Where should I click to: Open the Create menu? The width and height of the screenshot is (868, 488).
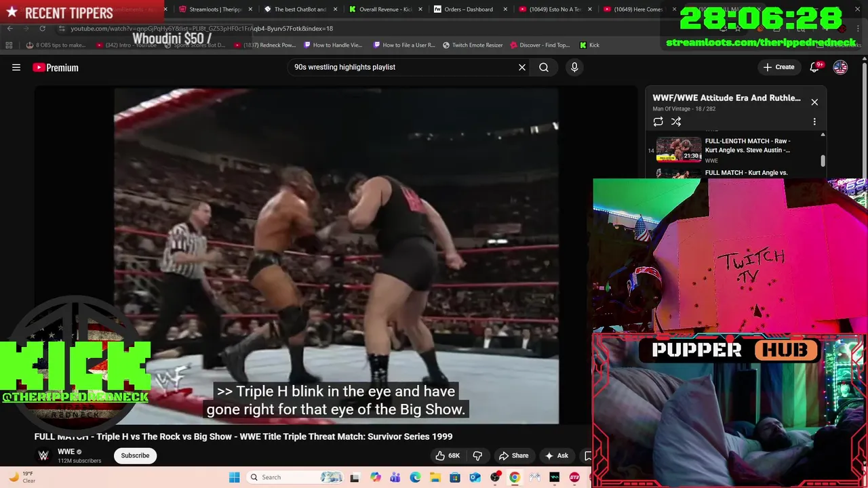778,67
